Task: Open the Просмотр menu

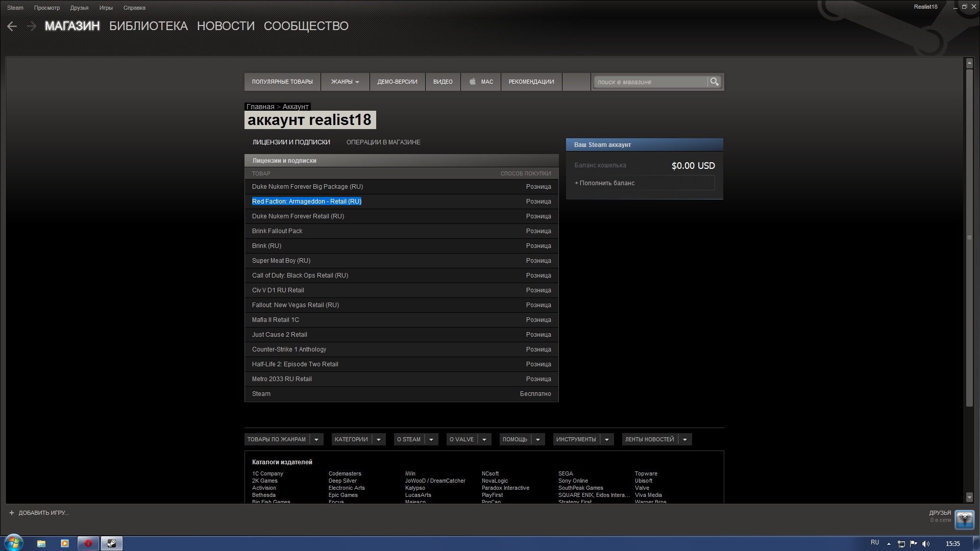Action: 47,8
